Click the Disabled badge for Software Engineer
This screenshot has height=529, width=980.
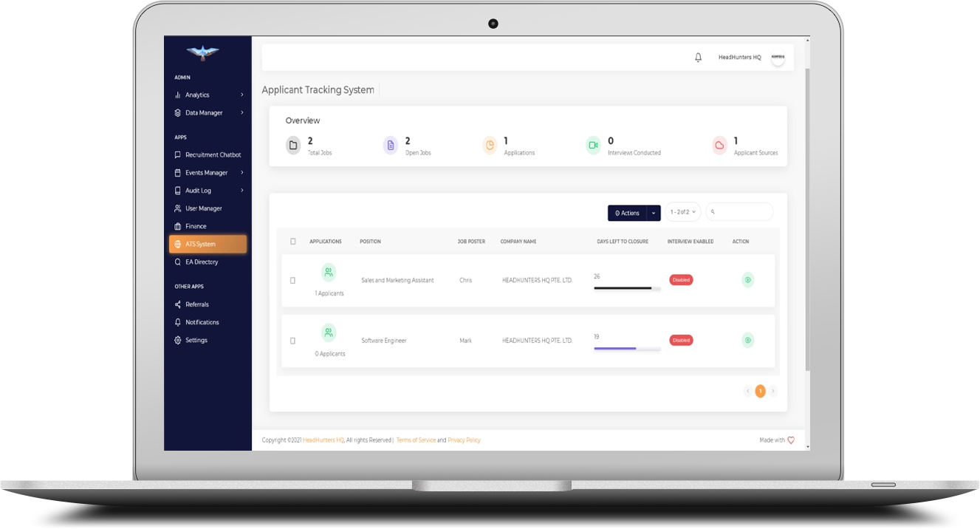pyautogui.click(x=681, y=341)
